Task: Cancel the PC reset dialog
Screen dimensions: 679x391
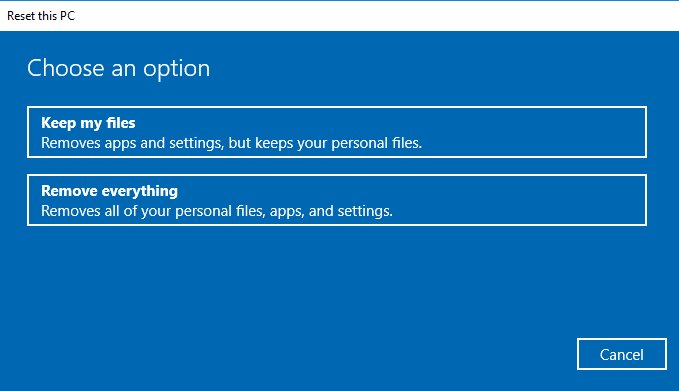Action: tap(621, 354)
